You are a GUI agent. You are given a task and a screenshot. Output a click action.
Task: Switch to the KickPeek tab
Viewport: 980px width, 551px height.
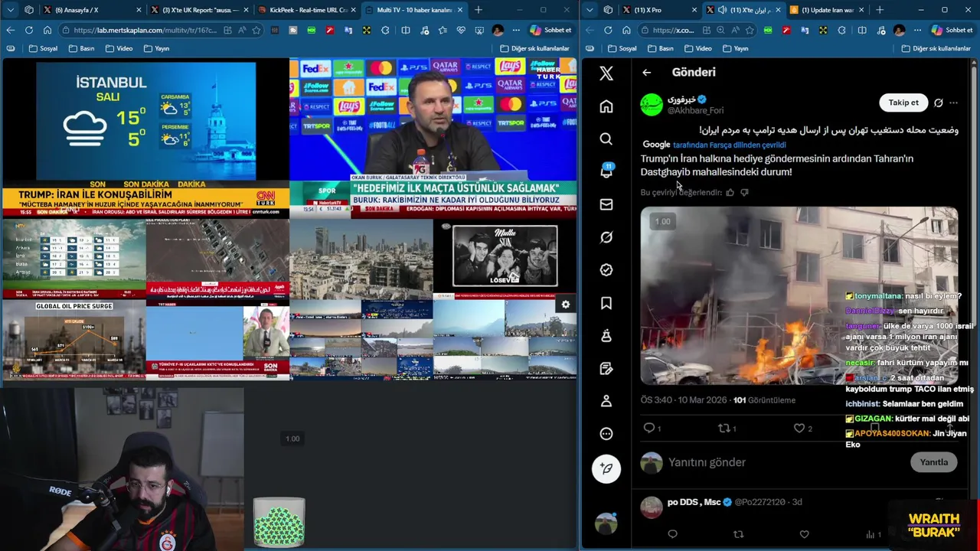306,10
